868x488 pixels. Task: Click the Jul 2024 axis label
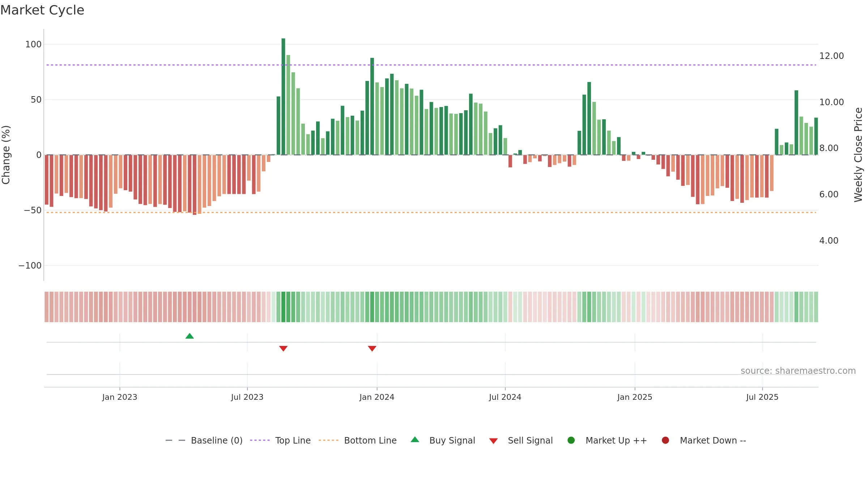tap(505, 397)
